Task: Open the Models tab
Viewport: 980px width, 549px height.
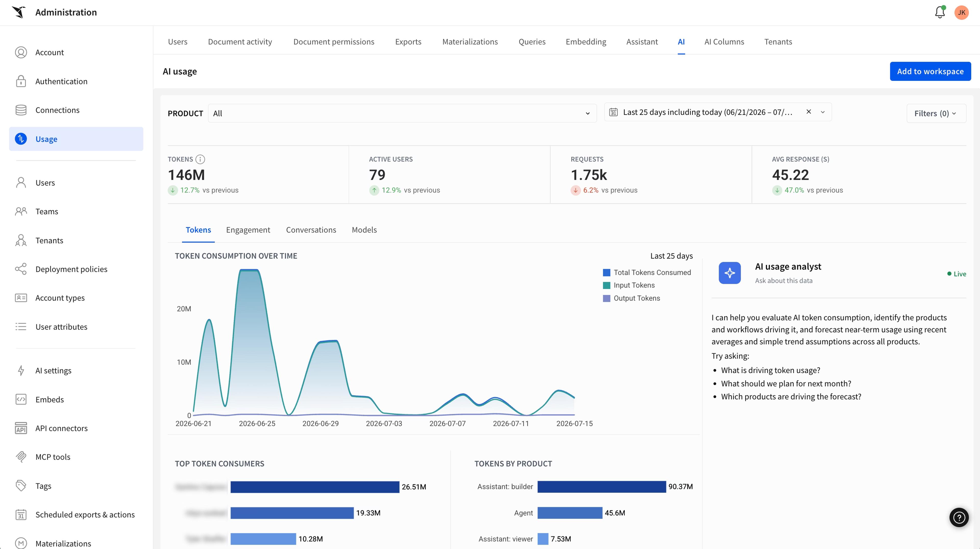Action: coord(364,230)
